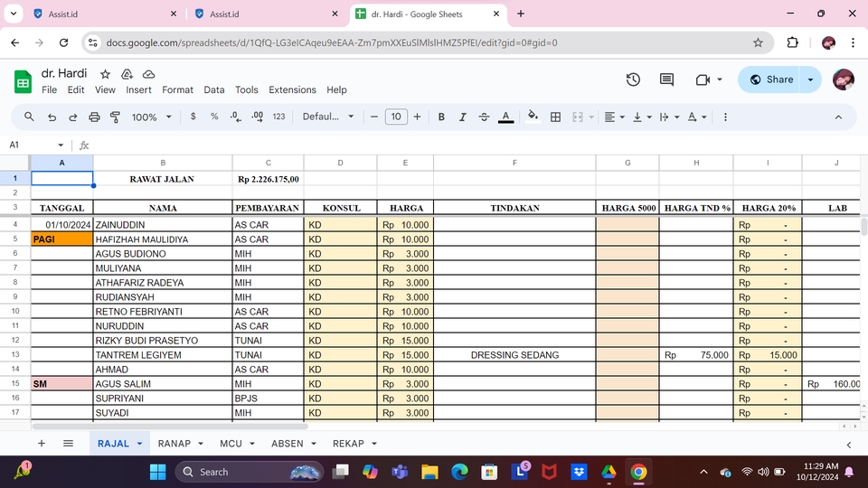Viewport: 868px width, 488px height.
Task: Open version history clock icon
Action: 633,80
